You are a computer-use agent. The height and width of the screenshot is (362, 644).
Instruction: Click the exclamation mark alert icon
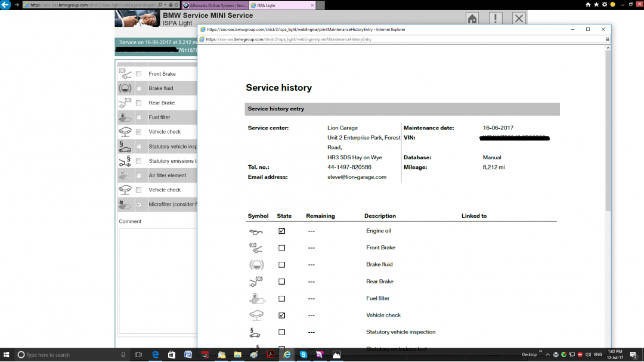[x=496, y=18]
